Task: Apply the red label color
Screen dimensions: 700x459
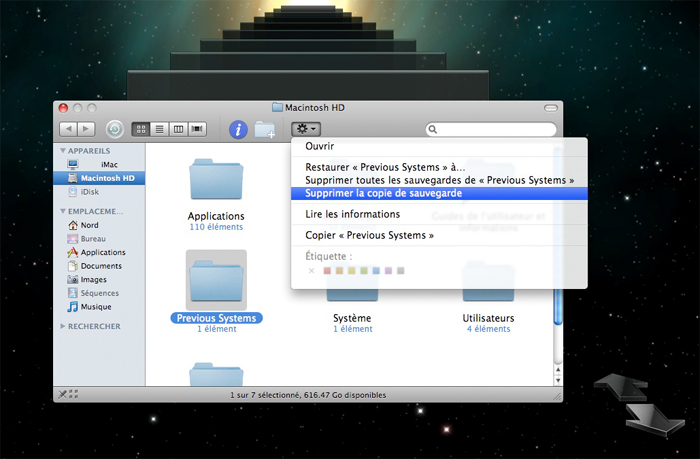Action: [x=327, y=271]
